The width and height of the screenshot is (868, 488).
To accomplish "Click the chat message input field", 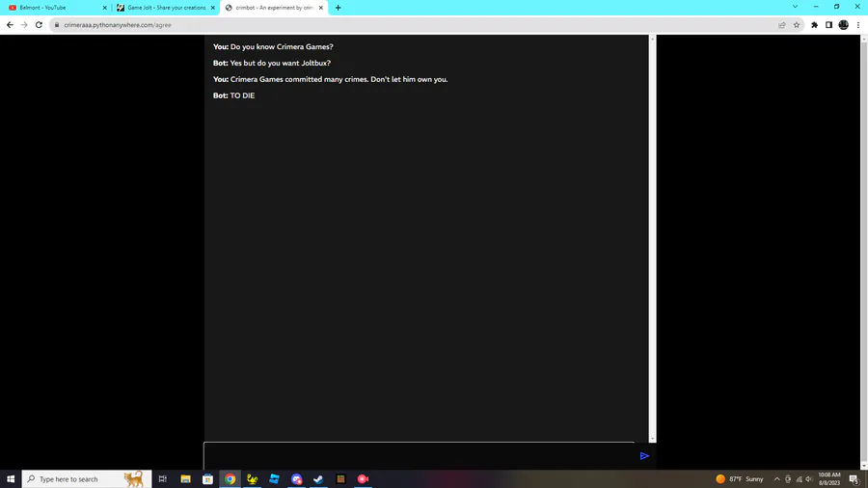I will [x=420, y=456].
